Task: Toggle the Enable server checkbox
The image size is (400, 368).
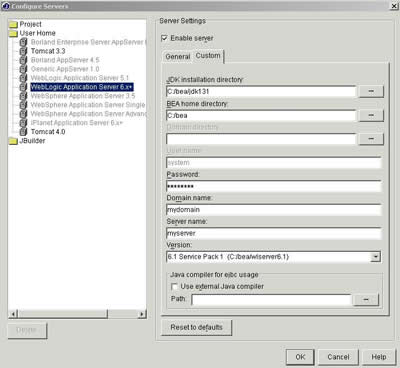Action: point(164,38)
